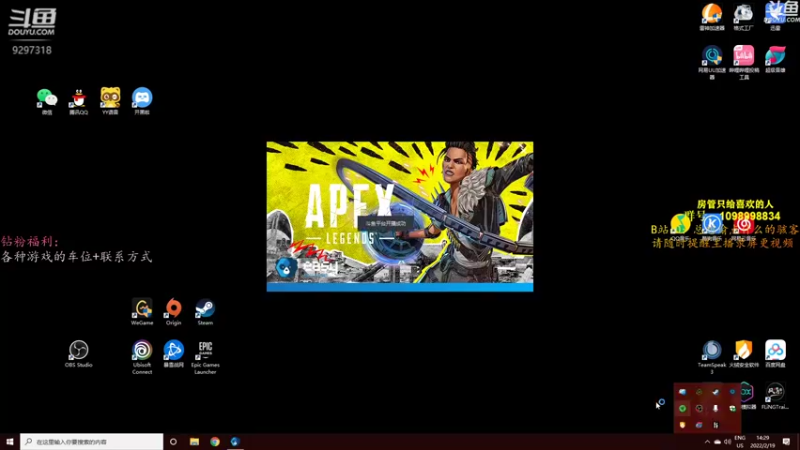Open the Xunlei shortcut in top-right corner

[775, 17]
